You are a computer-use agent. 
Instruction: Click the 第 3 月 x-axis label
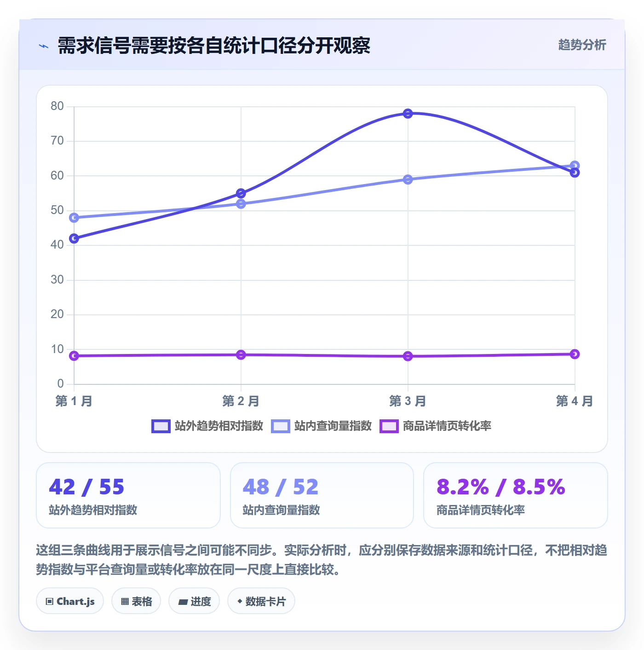(x=408, y=401)
